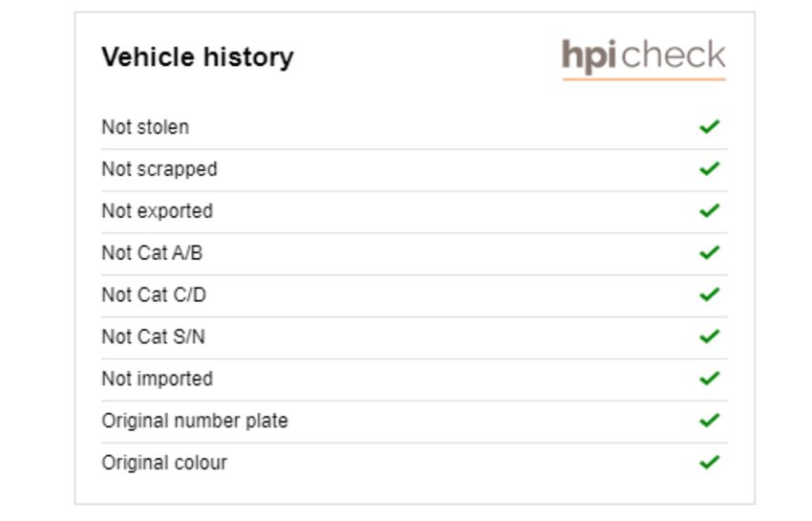The width and height of the screenshot is (812, 521).
Task: Open the hpi check logo
Action: [644, 58]
